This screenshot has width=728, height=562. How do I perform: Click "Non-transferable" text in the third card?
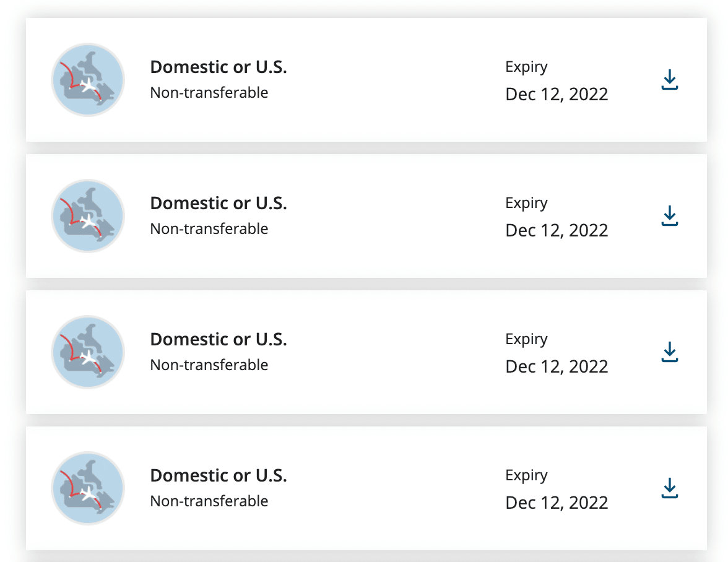click(209, 365)
